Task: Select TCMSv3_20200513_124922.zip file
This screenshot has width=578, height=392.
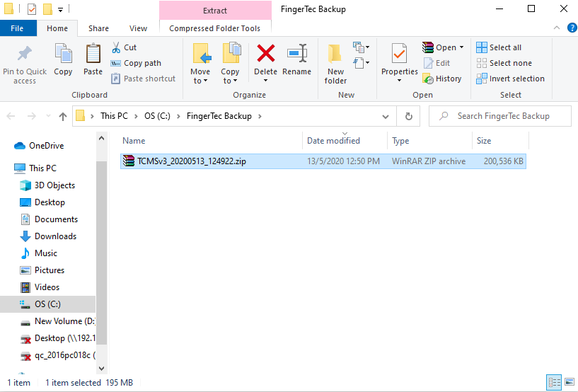Action: click(x=323, y=161)
